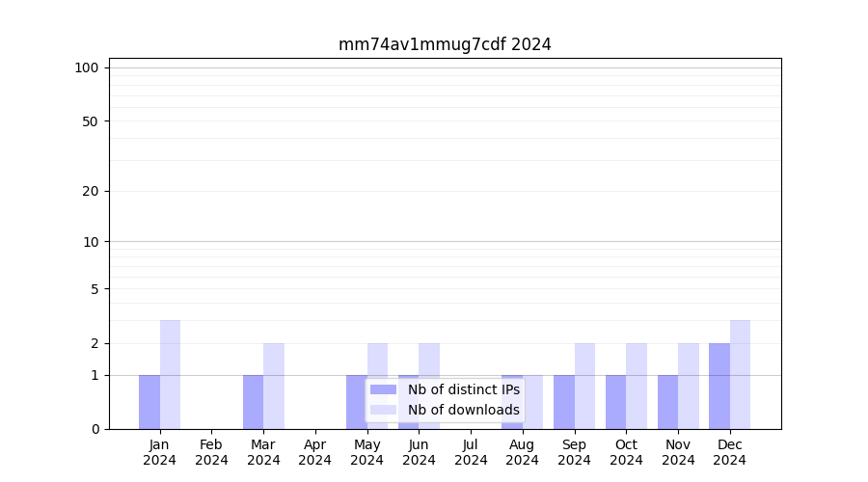
Task: Click the October distinct IPs bar
Action: [615, 402]
